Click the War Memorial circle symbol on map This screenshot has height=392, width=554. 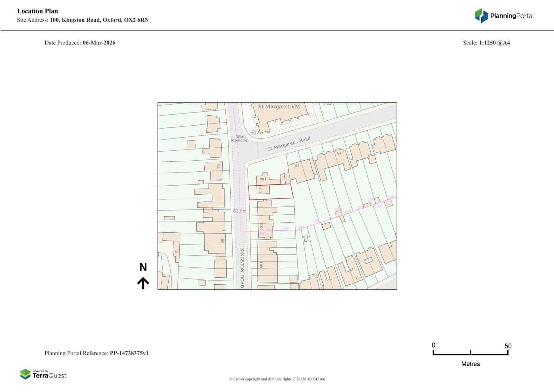coord(253,133)
